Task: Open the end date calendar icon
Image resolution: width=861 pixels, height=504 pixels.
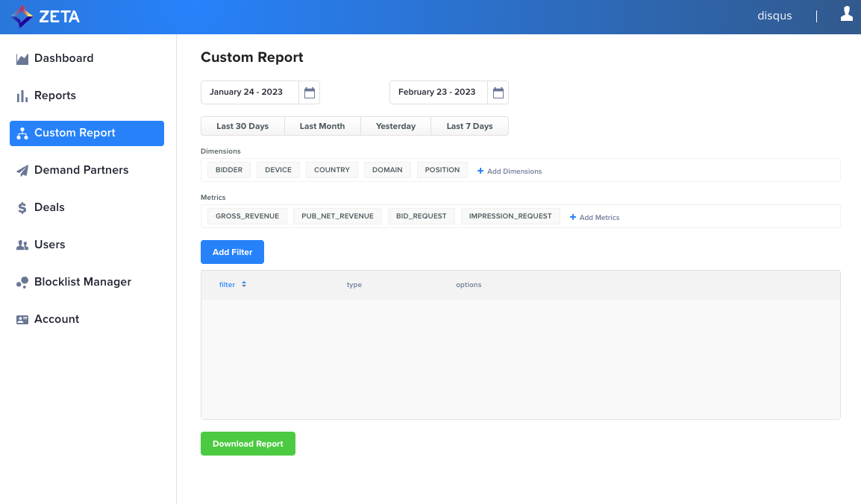Action: point(498,92)
